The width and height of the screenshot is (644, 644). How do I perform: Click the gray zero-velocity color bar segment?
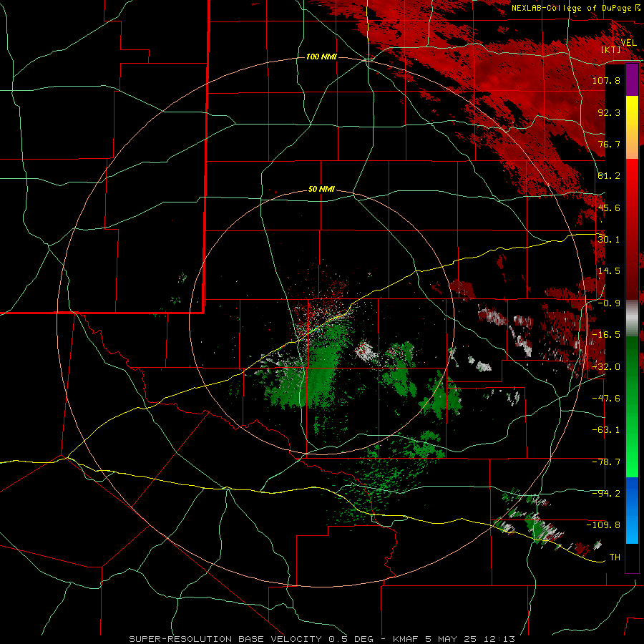632,318
